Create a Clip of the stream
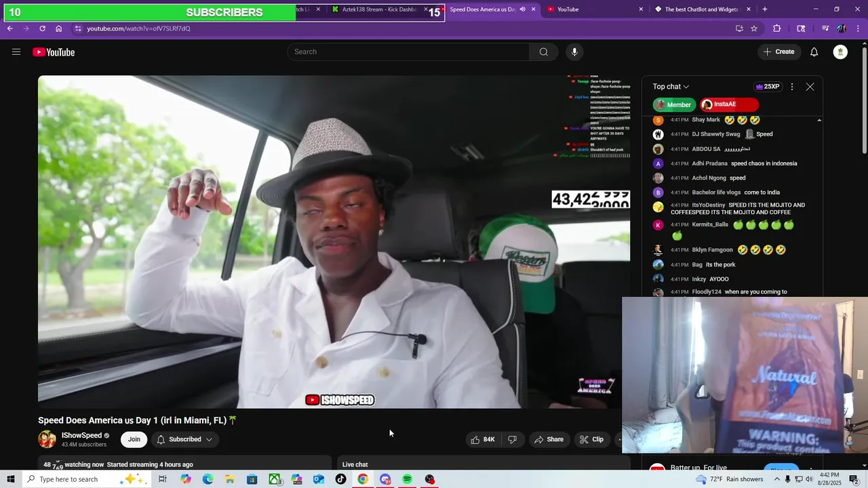868x488 pixels. [591, 439]
